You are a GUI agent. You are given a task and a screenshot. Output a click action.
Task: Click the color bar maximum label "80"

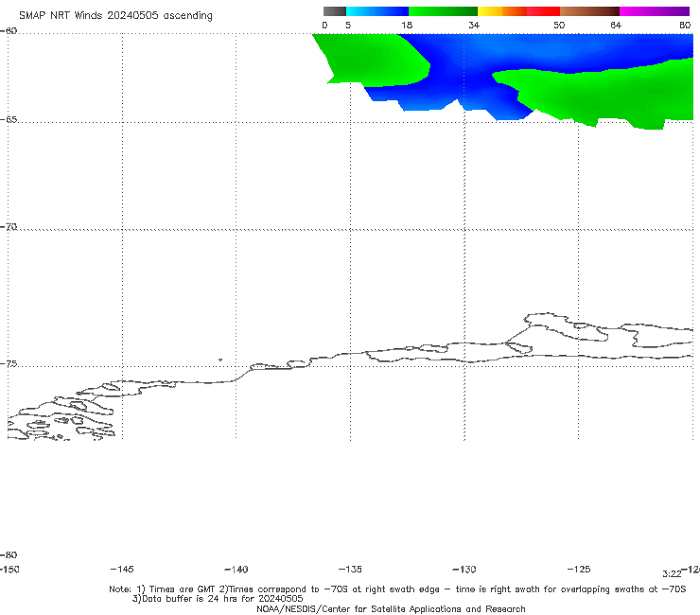(685, 25)
